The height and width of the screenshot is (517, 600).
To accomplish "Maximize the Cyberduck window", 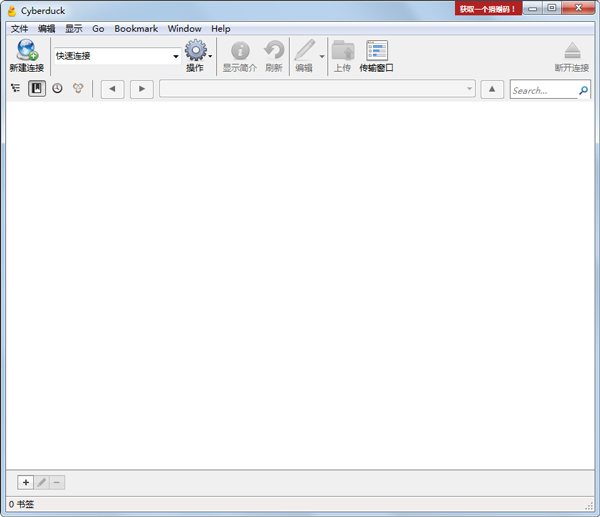I will [552, 8].
